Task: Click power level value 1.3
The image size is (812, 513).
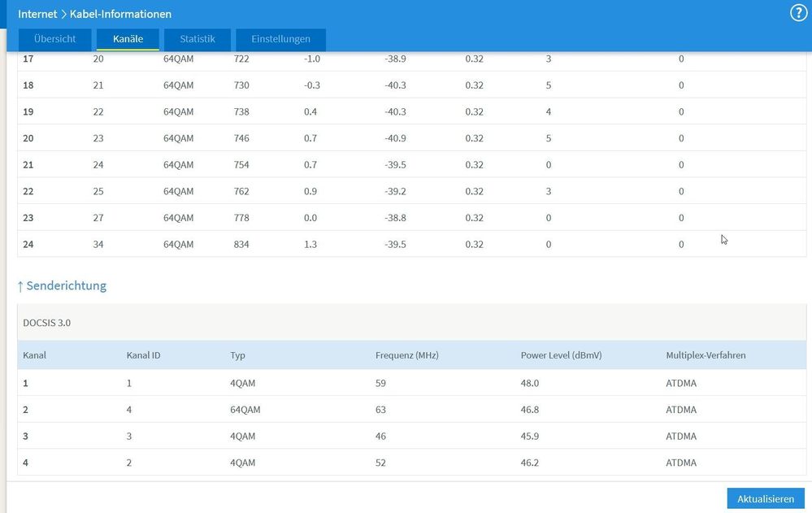Action: pos(310,244)
